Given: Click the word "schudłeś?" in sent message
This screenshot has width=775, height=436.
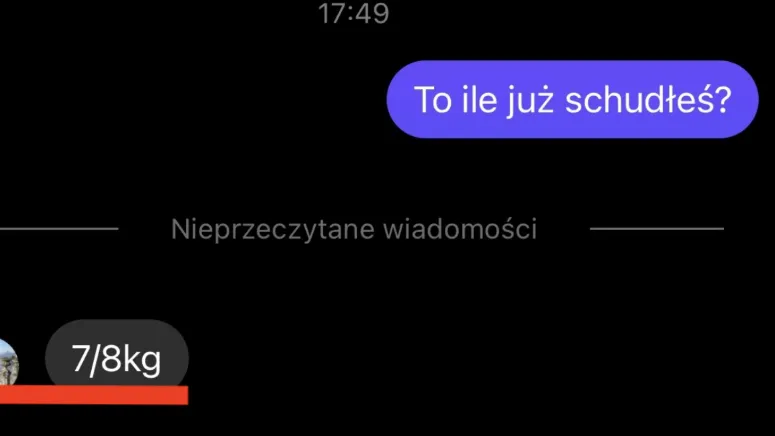Looking at the screenshot, I should pyautogui.click(x=648, y=100).
